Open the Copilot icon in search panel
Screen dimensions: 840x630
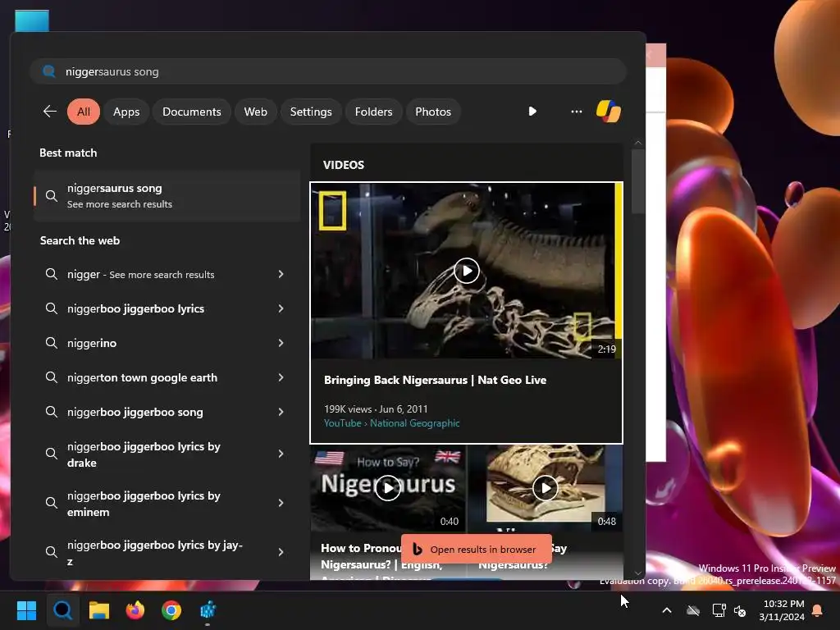pyautogui.click(x=608, y=112)
